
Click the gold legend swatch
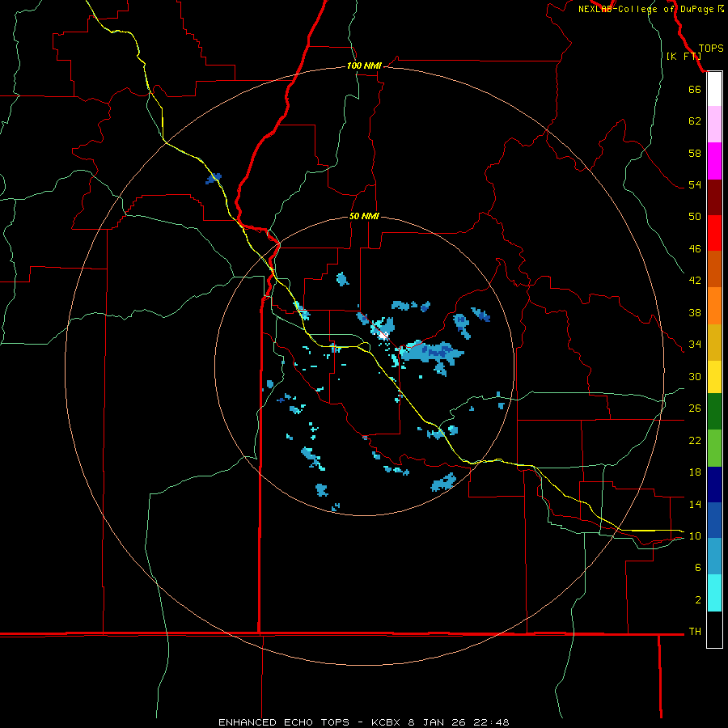click(714, 342)
